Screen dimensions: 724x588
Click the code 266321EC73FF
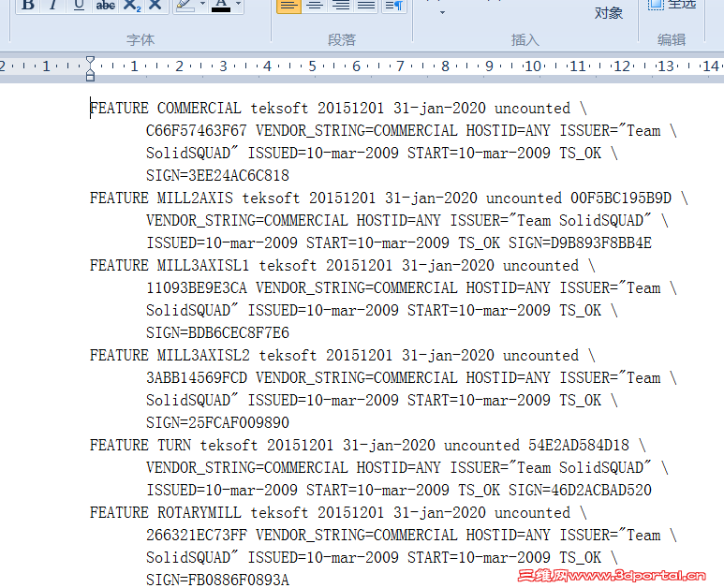click(x=197, y=536)
